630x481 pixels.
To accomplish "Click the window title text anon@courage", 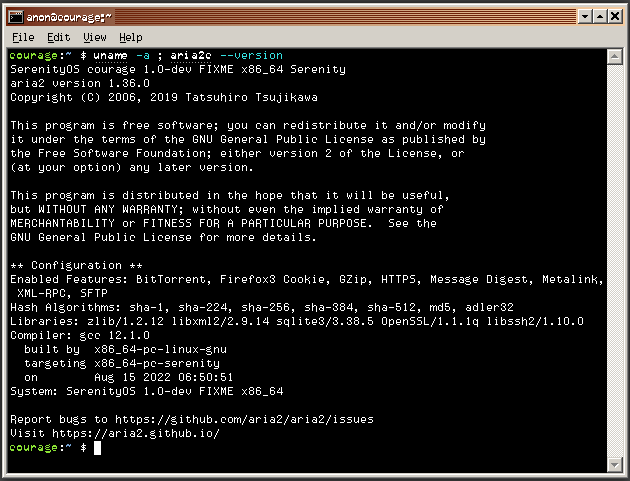I will click(x=68, y=17).
